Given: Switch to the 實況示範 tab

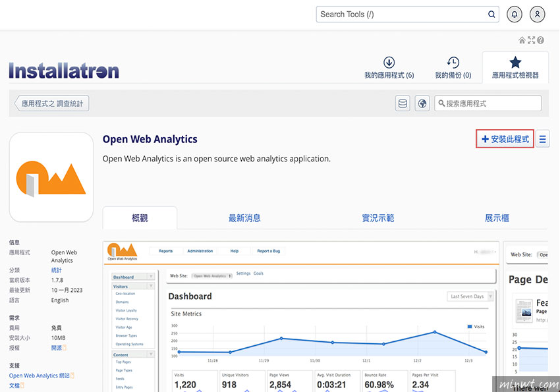Looking at the screenshot, I should pyautogui.click(x=378, y=218).
